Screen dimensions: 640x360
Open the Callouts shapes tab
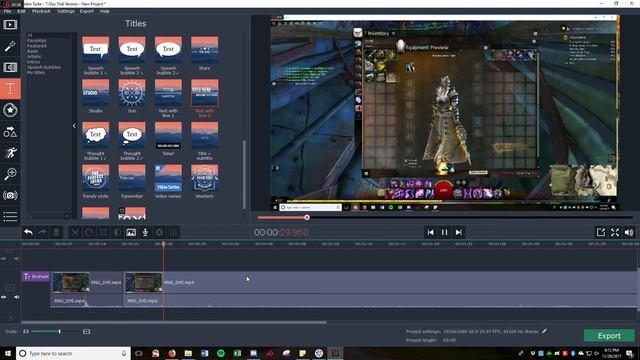(x=10, y=131)
